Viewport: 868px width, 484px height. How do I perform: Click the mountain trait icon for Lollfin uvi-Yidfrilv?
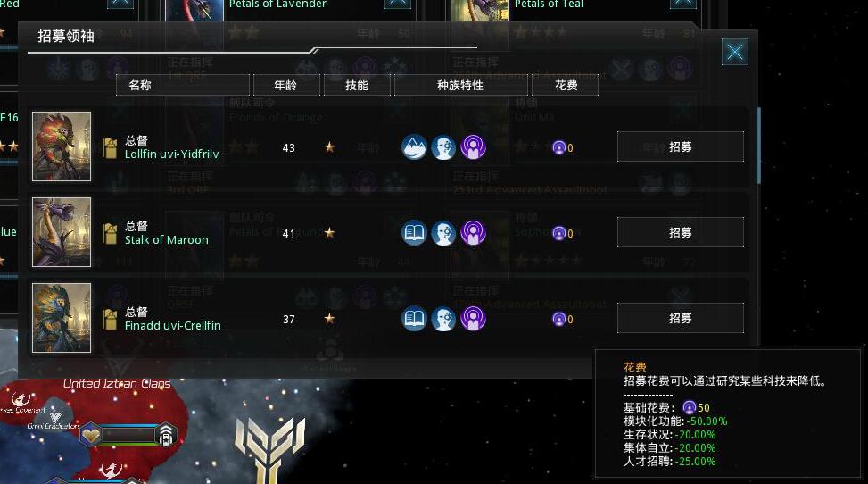pos(414,147)
